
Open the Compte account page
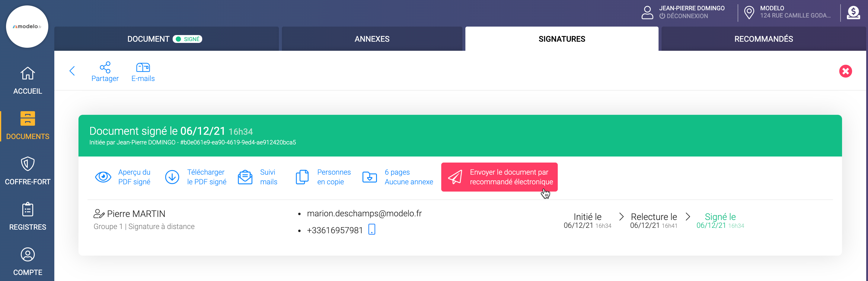28,261
